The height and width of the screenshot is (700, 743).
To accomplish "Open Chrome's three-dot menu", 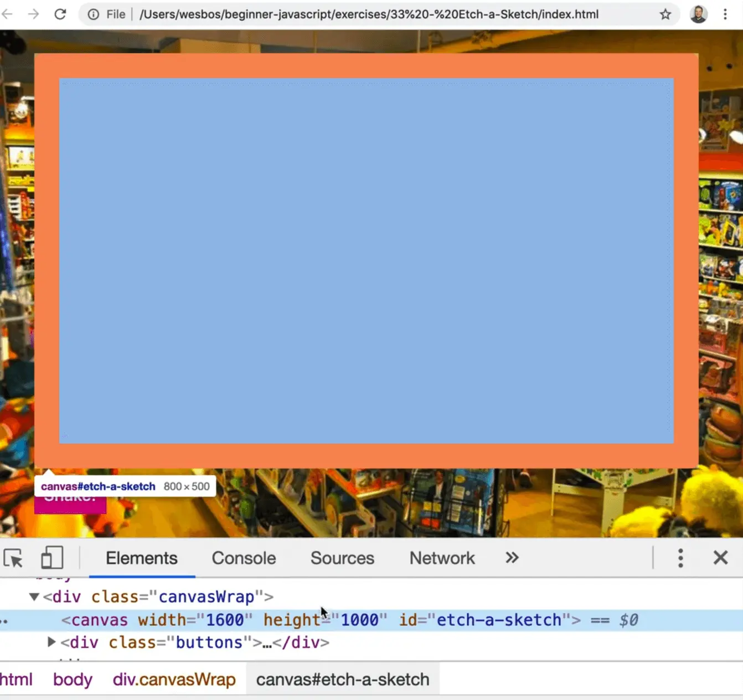I will (725, 14).
